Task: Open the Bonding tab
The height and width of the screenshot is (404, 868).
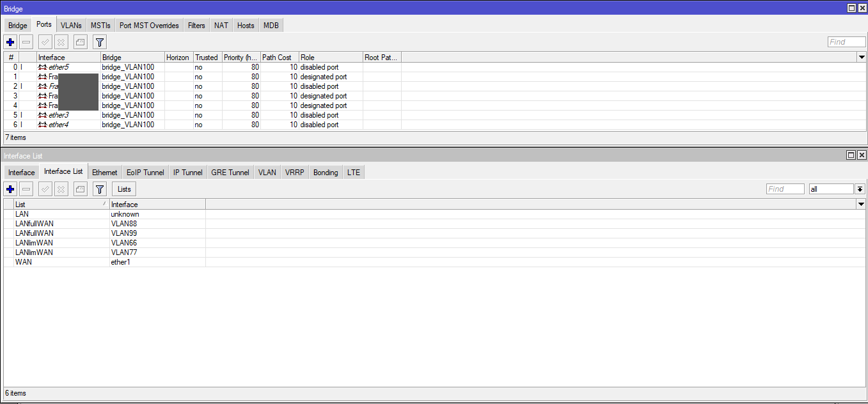Action: [x=326, y=173]
